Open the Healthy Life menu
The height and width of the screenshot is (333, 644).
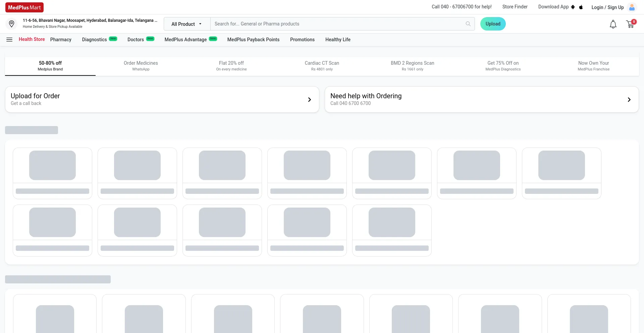pos(338,40)
